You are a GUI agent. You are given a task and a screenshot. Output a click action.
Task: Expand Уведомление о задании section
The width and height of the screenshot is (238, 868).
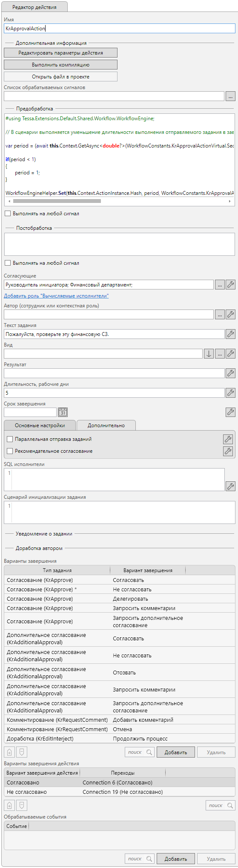pyautogui.click(x=44, y=533)
